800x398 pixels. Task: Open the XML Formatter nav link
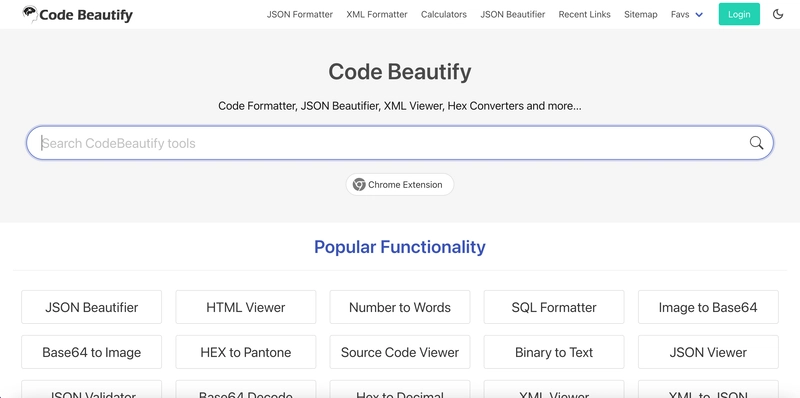pos(377,15)
